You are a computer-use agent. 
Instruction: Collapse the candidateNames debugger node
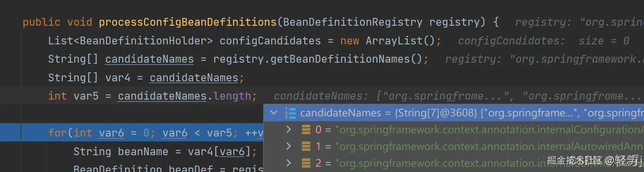274,113
